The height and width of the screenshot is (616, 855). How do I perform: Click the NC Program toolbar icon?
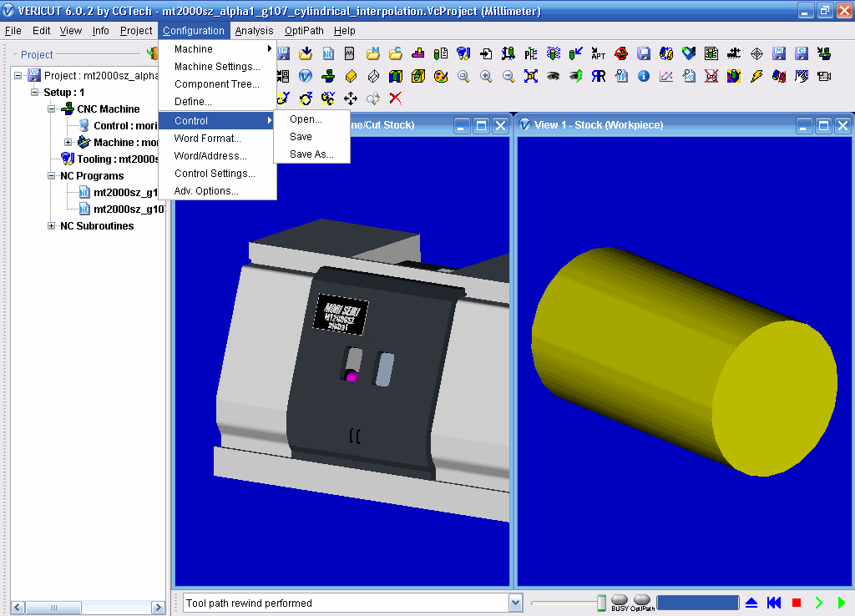(327, 53)
